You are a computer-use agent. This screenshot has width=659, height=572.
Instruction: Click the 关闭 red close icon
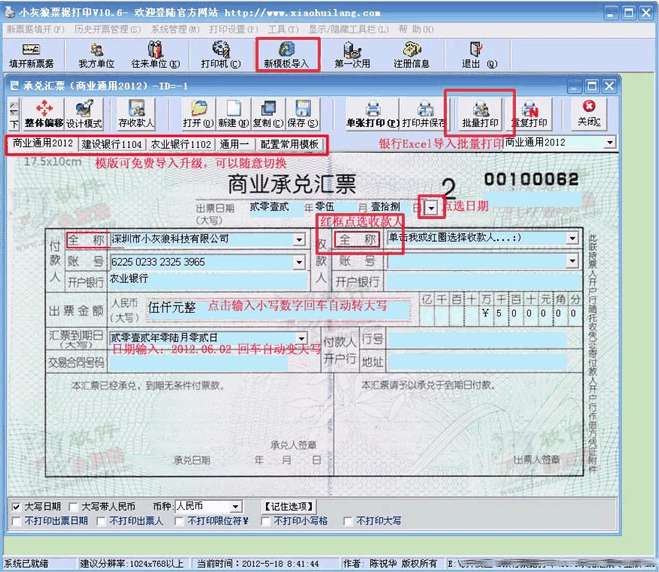click(x=589, y=114)
